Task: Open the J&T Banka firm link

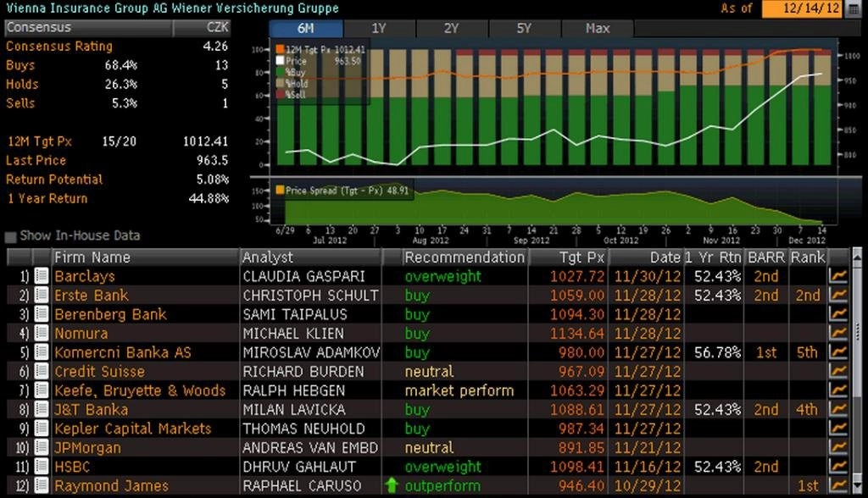Action: (92, 409)
